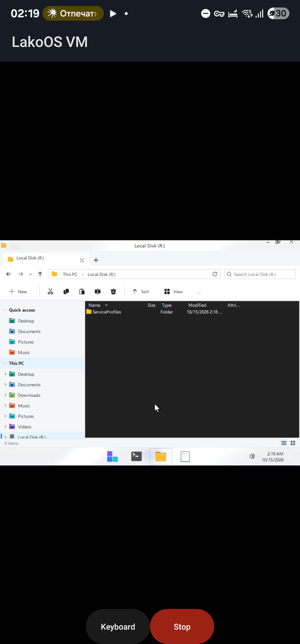Switch to details list view icon
Viewport: 300px width, 644px height.
tap(284, 443)
